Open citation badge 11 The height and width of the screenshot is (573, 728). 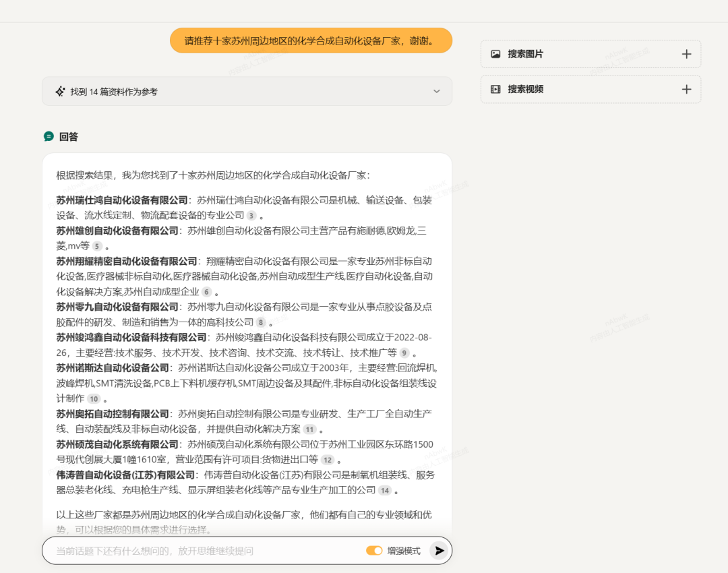(309, 429)
